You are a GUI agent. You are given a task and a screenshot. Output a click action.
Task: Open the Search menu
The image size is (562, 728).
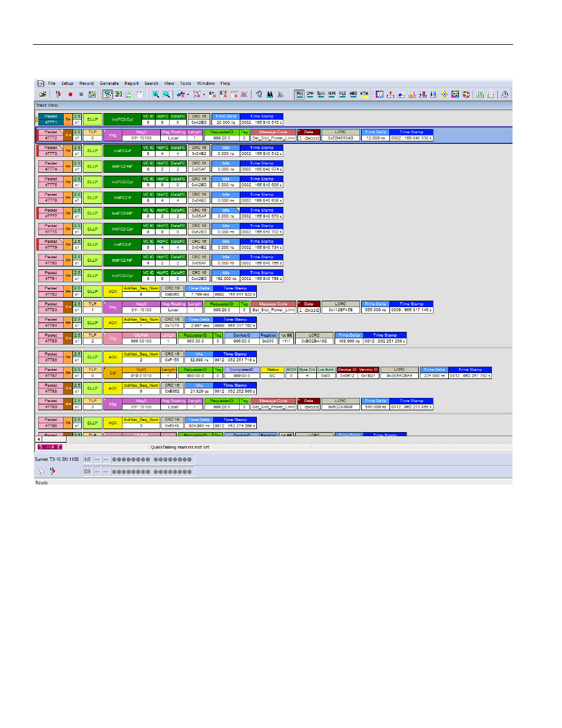point(151,84)
